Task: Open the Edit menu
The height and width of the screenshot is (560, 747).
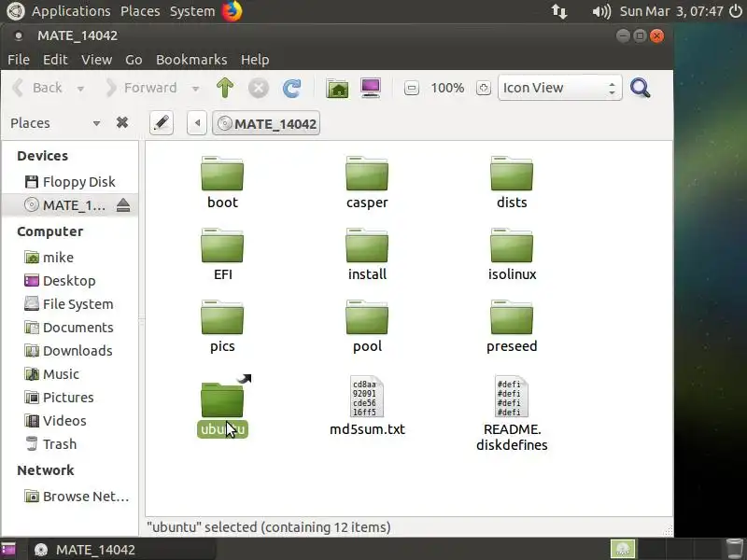Action: tap(55, 60)
